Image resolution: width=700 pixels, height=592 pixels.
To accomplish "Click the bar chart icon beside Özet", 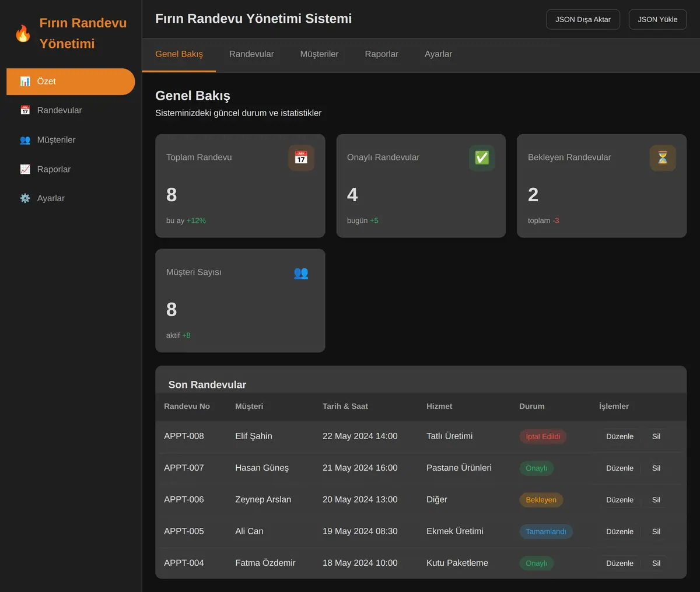I will pyautogui.click(x=25, y=81).
